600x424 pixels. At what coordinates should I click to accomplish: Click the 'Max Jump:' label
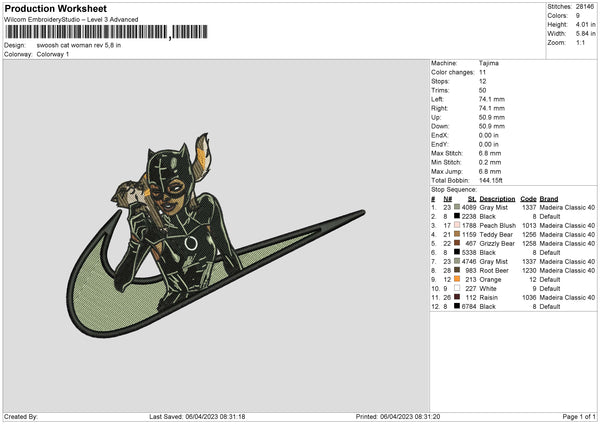click(x=447, y=171)
